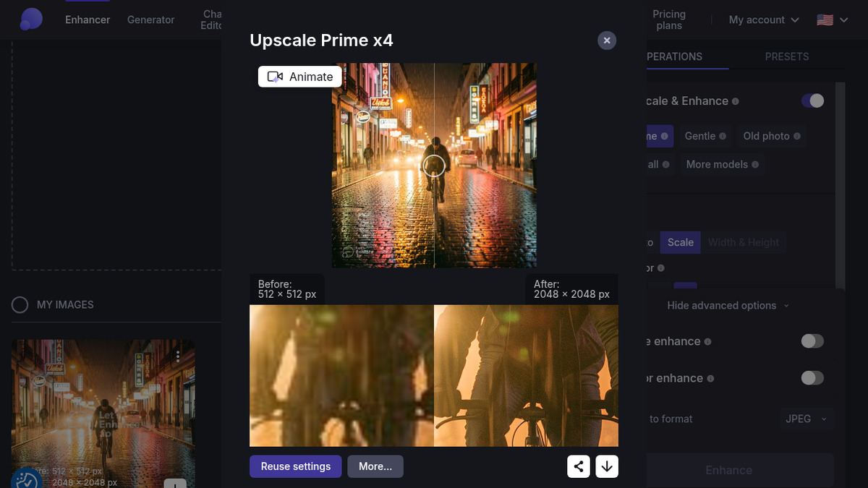Click the zoomed After preview image
Screen dimensions: 868x488
tap(526, 375)
